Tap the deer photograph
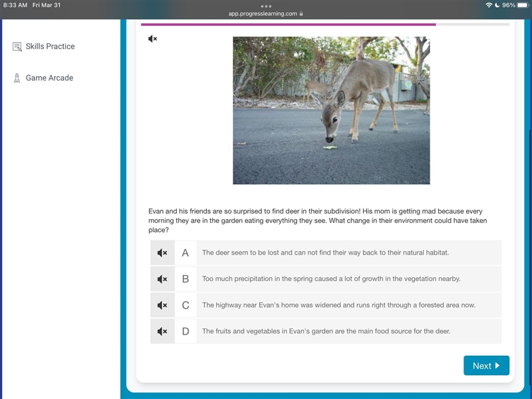 pos(331,110)
